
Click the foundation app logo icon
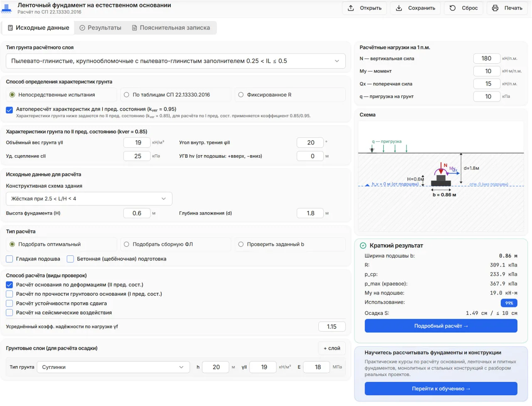pyautogui.click(x=7, y=9)
